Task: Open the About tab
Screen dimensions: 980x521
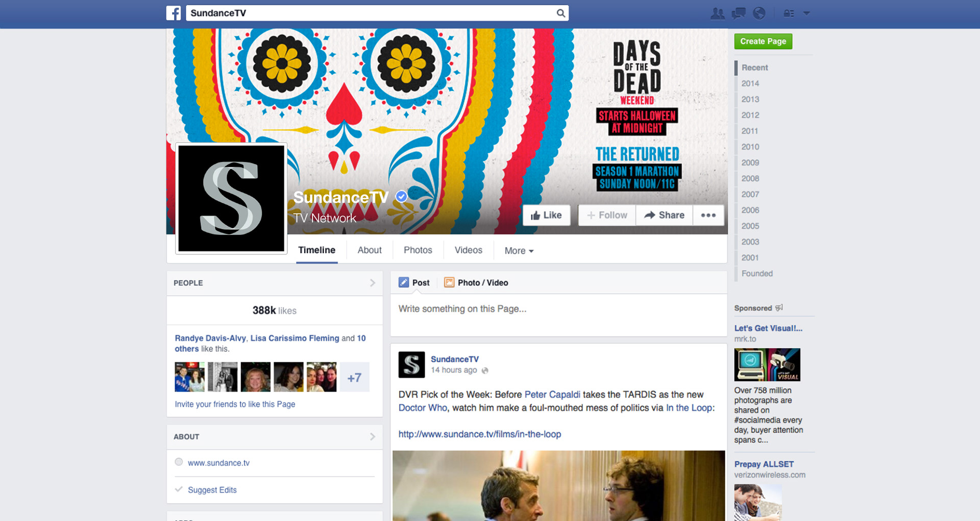Action: 370,250
